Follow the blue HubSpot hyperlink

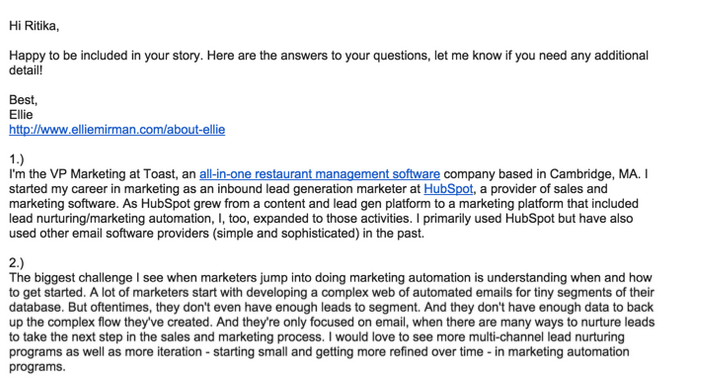click(x=448, y=189)
